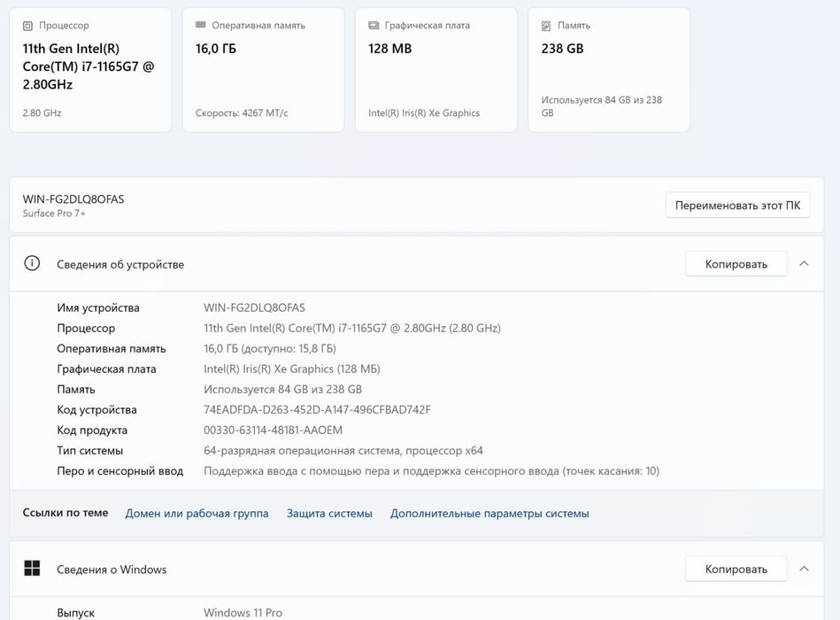Click the Имя устройства label
The image size is (840, 620).
(x=98, y=307)
